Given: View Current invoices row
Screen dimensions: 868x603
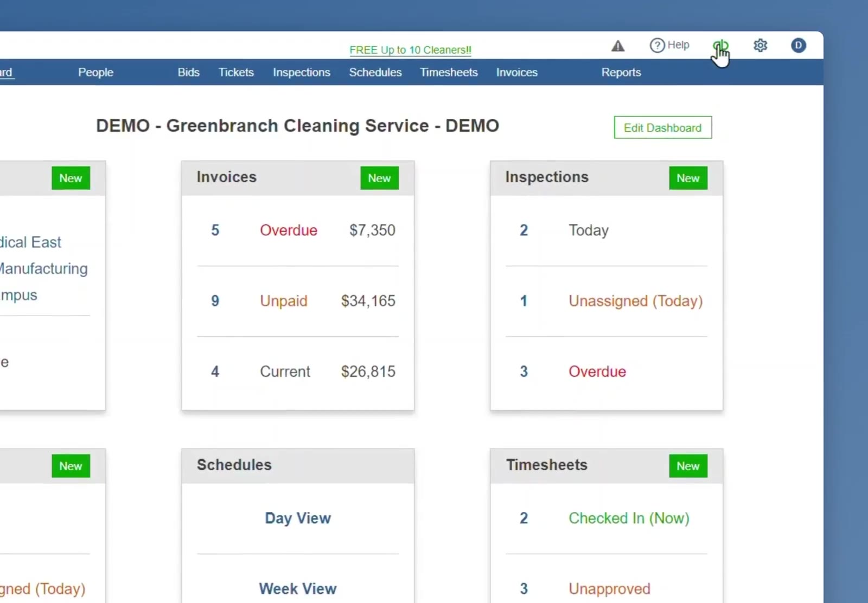Looking at the screenshot, I should pos(298,371).
